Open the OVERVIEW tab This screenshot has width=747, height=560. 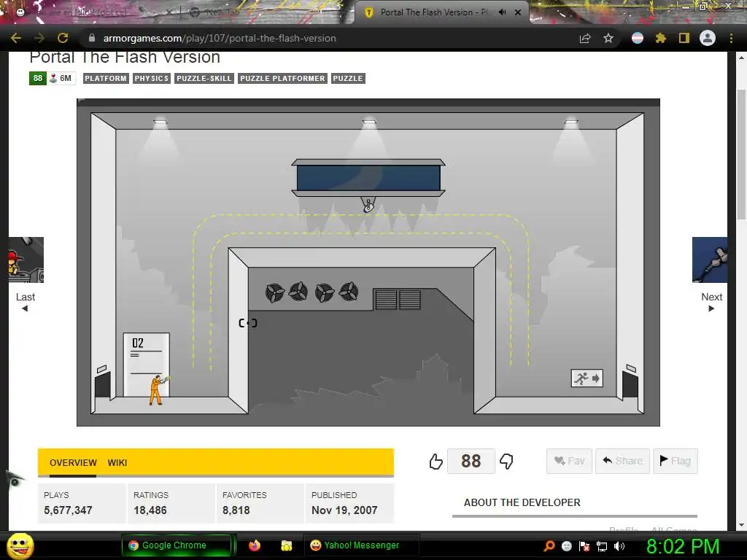[73, 462]
